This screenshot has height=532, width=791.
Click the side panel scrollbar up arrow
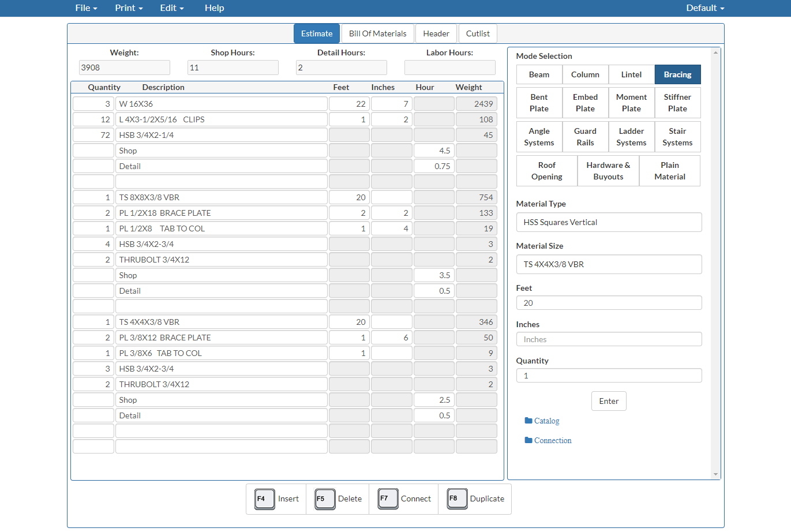click(716, 53)
